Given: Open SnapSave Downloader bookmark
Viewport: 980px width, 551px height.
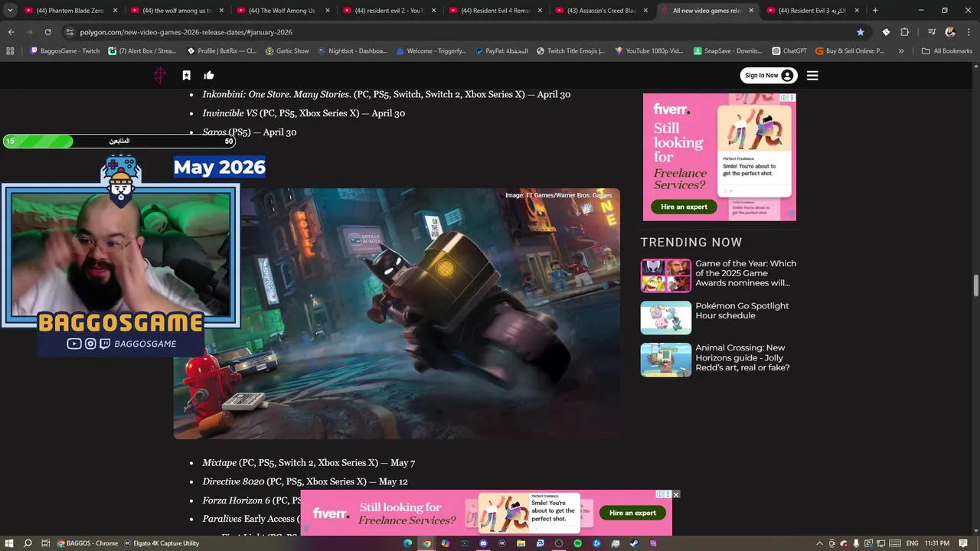Looking at the screenshot, I should pyautogui.click(x=728, y=51).
